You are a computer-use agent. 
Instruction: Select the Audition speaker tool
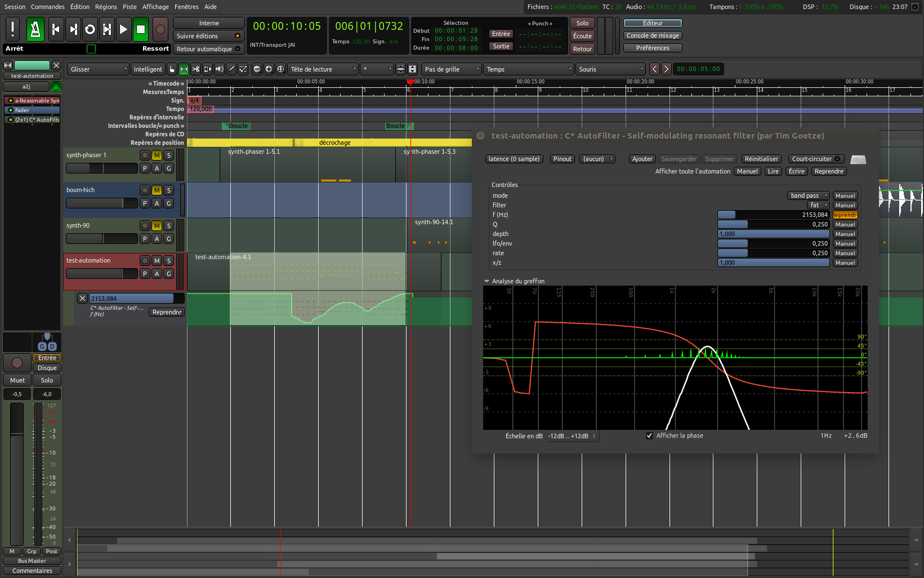[x=220, y=69]
